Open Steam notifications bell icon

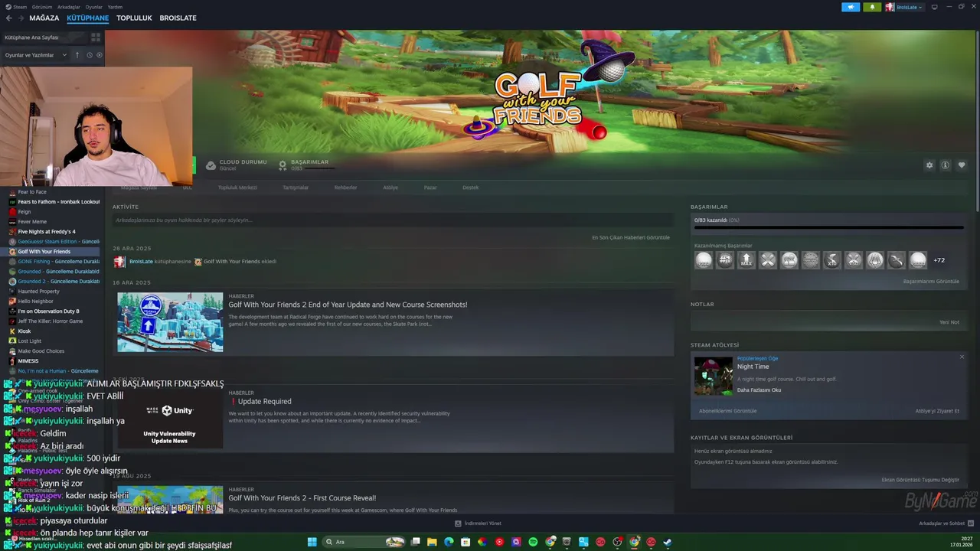coord(872,7)
